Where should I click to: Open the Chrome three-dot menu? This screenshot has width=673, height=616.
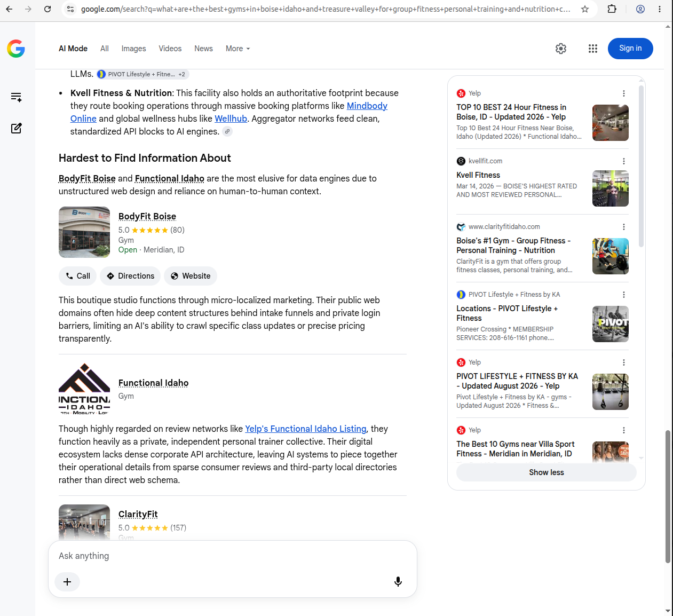point(660,9)
